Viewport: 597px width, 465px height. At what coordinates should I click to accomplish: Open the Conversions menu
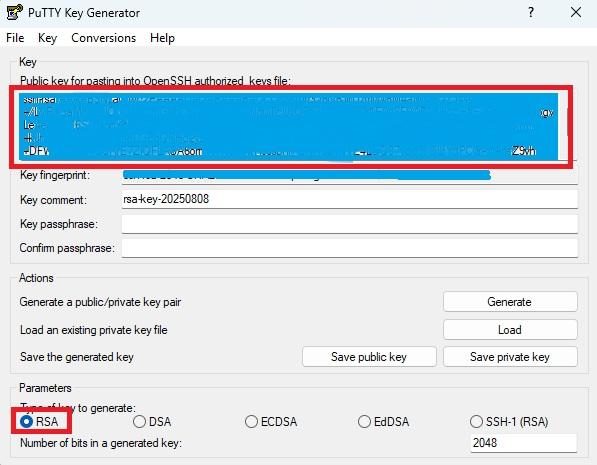coord(104,38)
